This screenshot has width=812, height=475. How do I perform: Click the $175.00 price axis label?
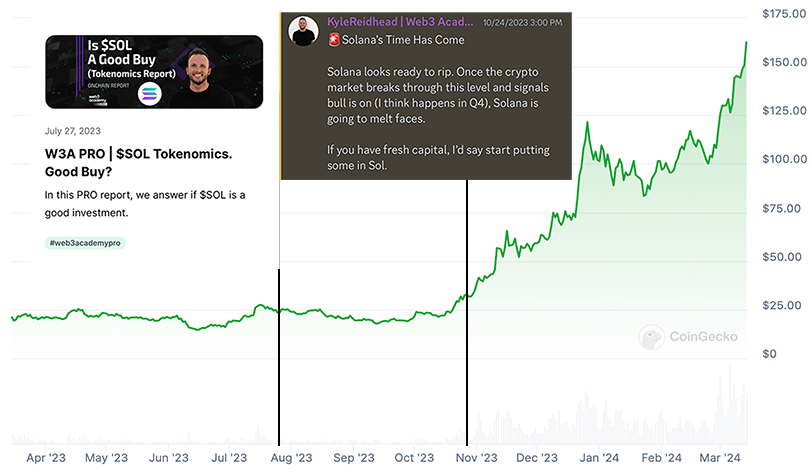click(784, 14)
